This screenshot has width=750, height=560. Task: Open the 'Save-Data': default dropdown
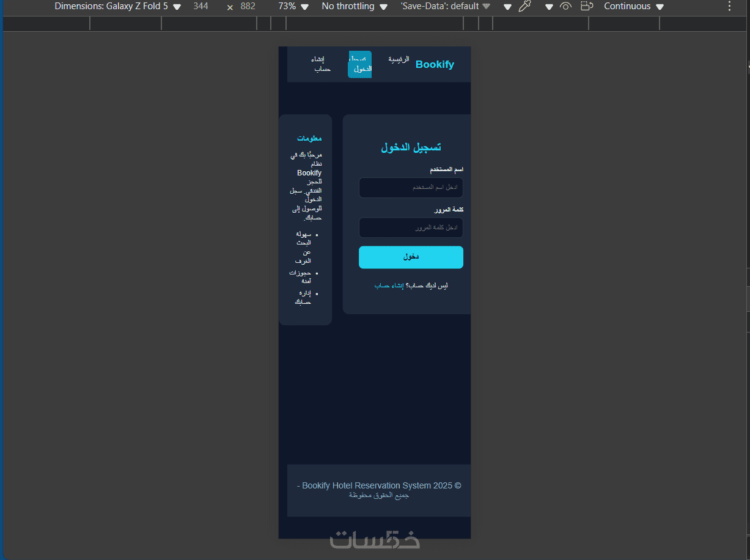(446, 6)
